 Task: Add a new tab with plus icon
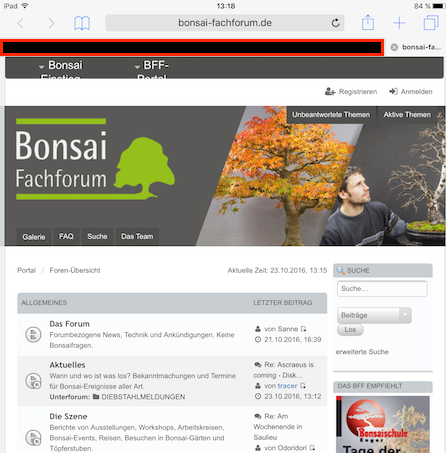[399, 23]
